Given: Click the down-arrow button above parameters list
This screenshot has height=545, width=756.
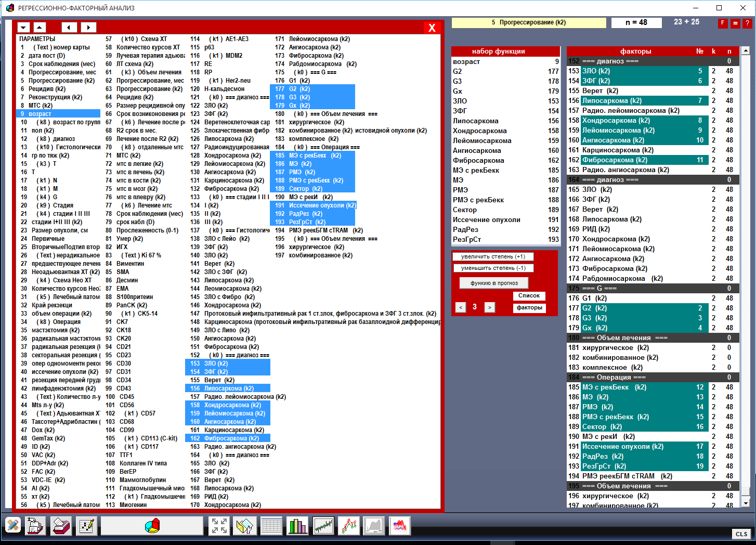Looking at the screenshot, I should click(x=24, y=28).
